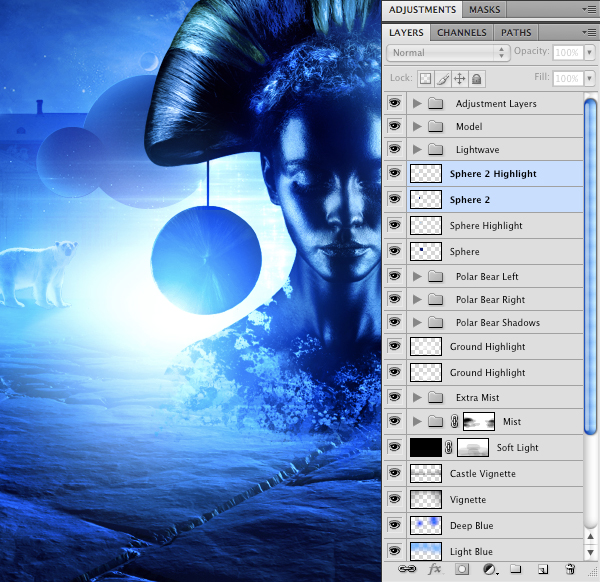Expand the Lightwave group
Image resolution: width=600 pixels, height=582 pixels.
pos(417,149)
